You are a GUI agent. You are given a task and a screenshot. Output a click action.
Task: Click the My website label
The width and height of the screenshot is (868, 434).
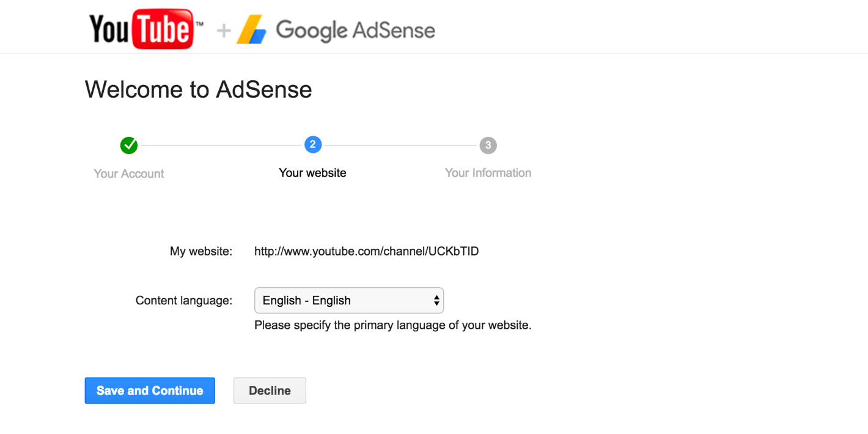(201, 251)
